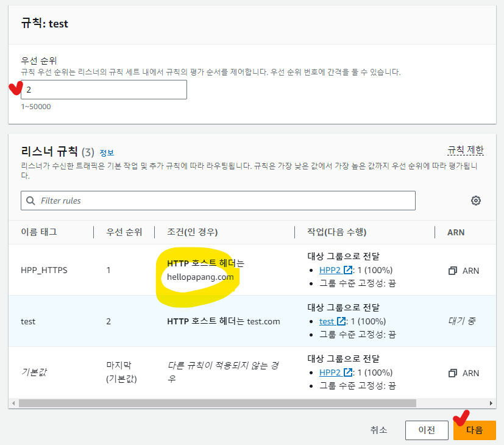Click the horizontal scrollbar of rules table
This screenshot has height=445, width=504.
(x=217, y=403)
